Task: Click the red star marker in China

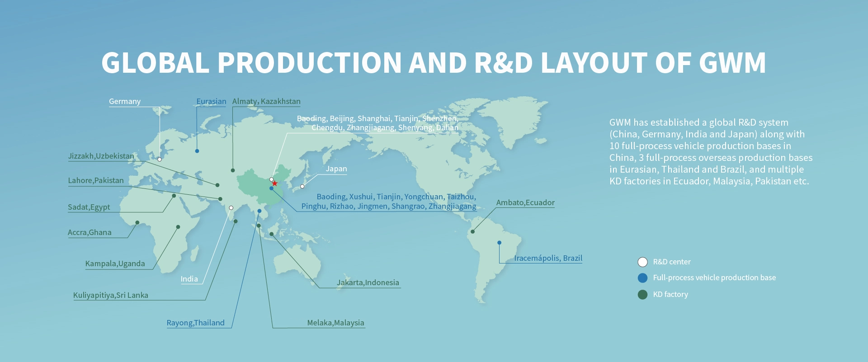Action: pyautogui.click(x=274, y=183)
